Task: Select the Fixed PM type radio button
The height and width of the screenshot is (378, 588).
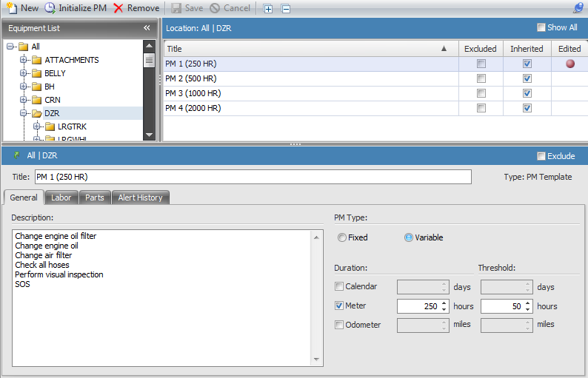Action: (341, 237)
